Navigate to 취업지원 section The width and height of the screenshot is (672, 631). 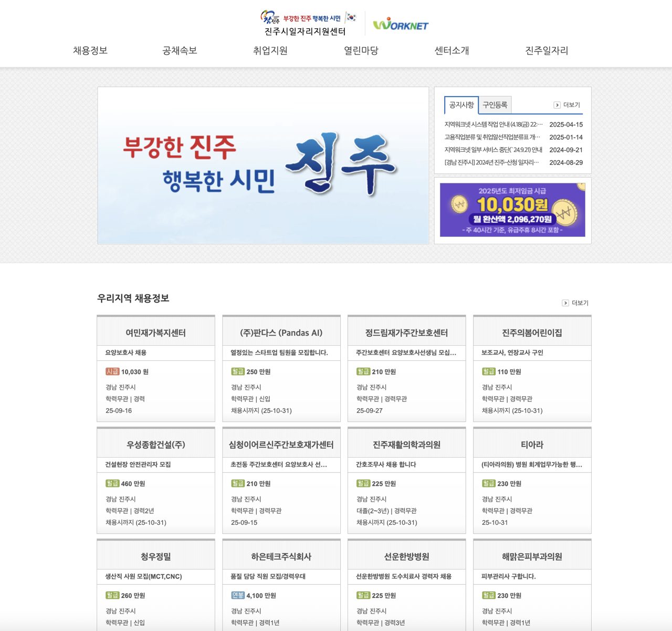pyautogui.click(x=268, y=50)
